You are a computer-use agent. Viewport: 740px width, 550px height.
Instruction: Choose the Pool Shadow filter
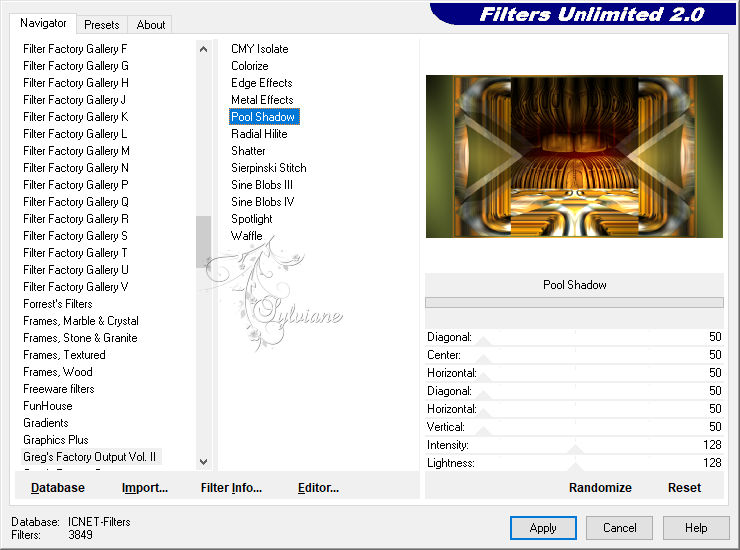pyautogui.click(x=264, y=117)
